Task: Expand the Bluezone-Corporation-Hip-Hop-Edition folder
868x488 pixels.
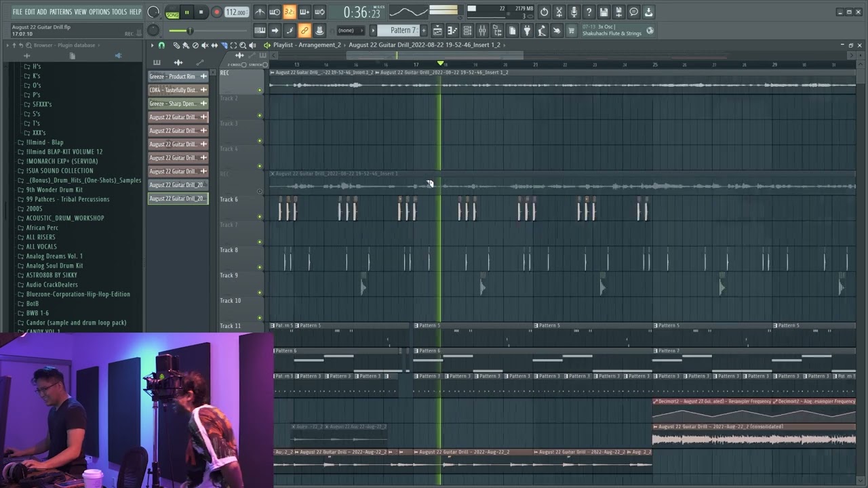Action: pos(78,294)
